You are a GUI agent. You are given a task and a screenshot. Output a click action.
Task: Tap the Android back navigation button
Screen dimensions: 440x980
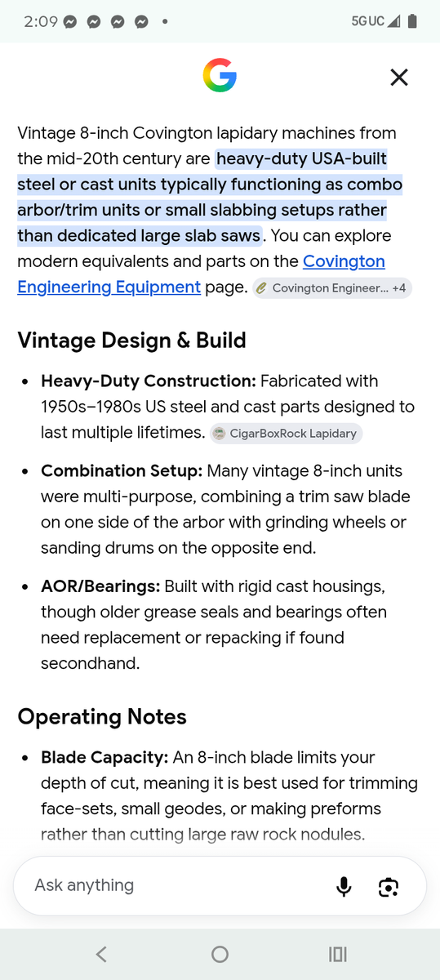[101, 954]
